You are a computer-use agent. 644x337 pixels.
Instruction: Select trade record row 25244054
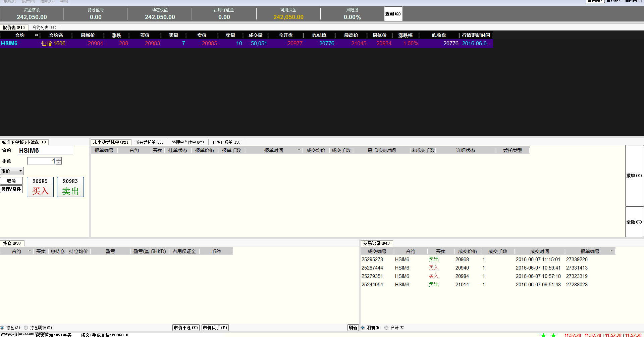pyautogui.click(x=488, y=285)
